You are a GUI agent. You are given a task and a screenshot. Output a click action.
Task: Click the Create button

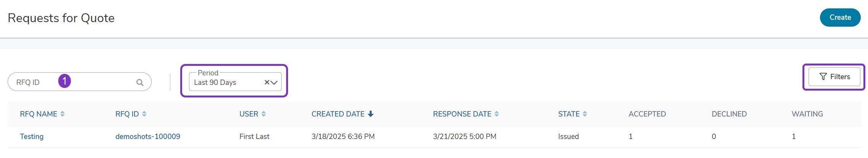[x=840, y=18]
